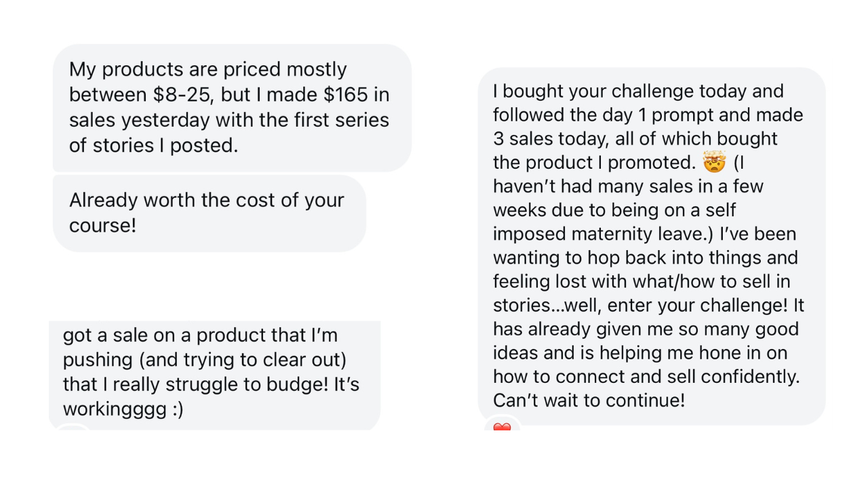Select the 'Already worth the cost' message bubble
Screen dimensions: 868x488
coord(210,213)
